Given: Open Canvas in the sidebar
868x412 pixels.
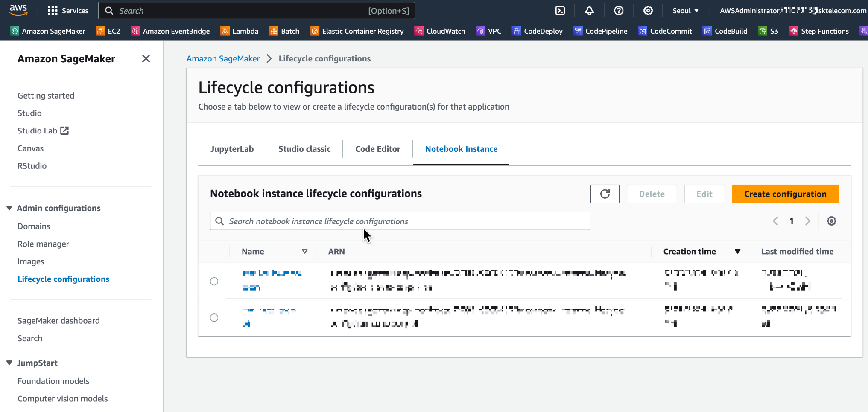Looking at the screenshot, I should [x=30, y=148].
